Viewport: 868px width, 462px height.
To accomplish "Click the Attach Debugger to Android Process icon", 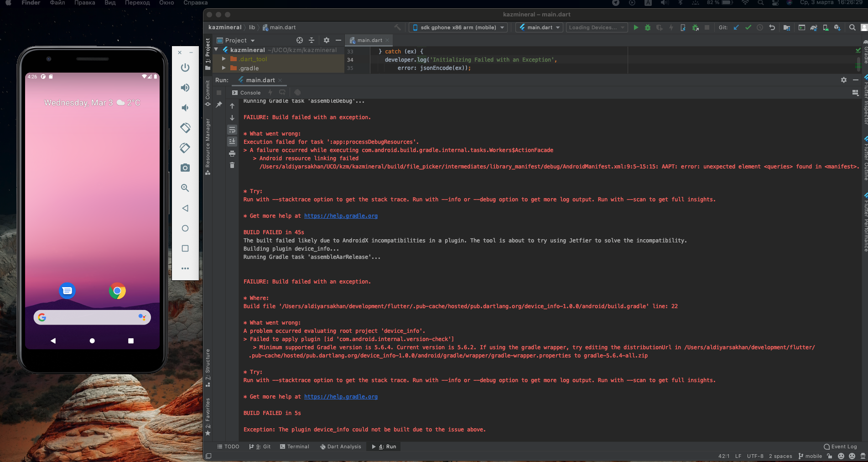I will point(696,27).
